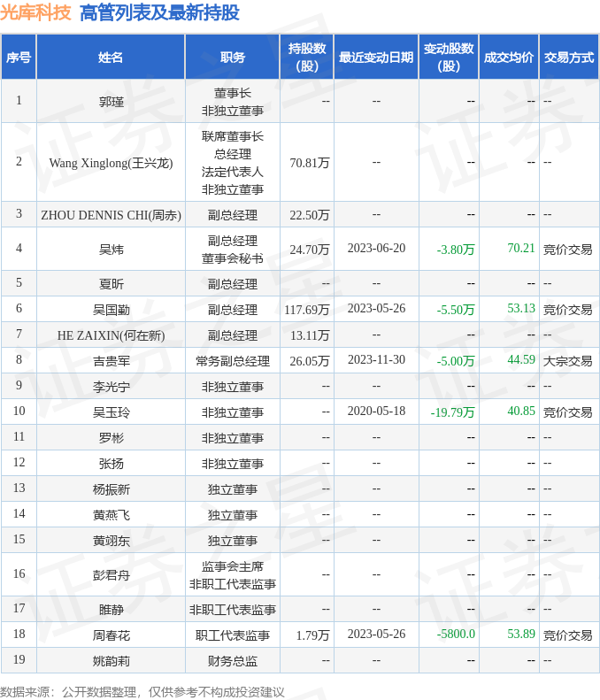Click the name 吴炜
Screen dimensions: 600x700
[112, 249]
